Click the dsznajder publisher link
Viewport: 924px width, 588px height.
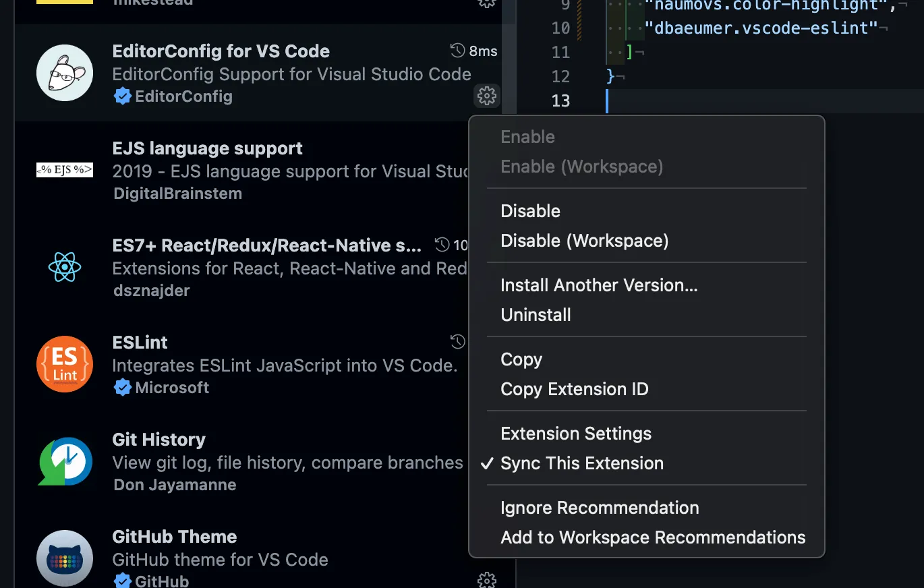[x=150, y=291]
